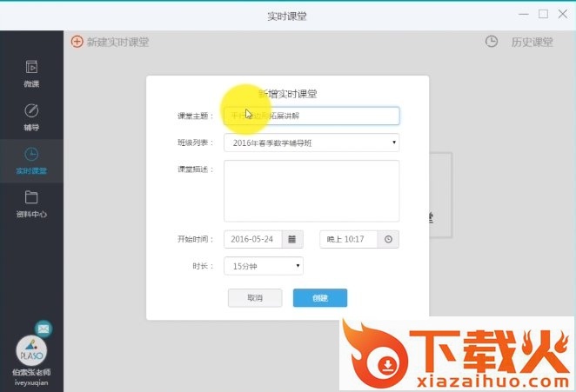576x392 pixels.
Task: Open the 微课 micro-lesson sidebar icon
Action: click(x=31, y=67)
